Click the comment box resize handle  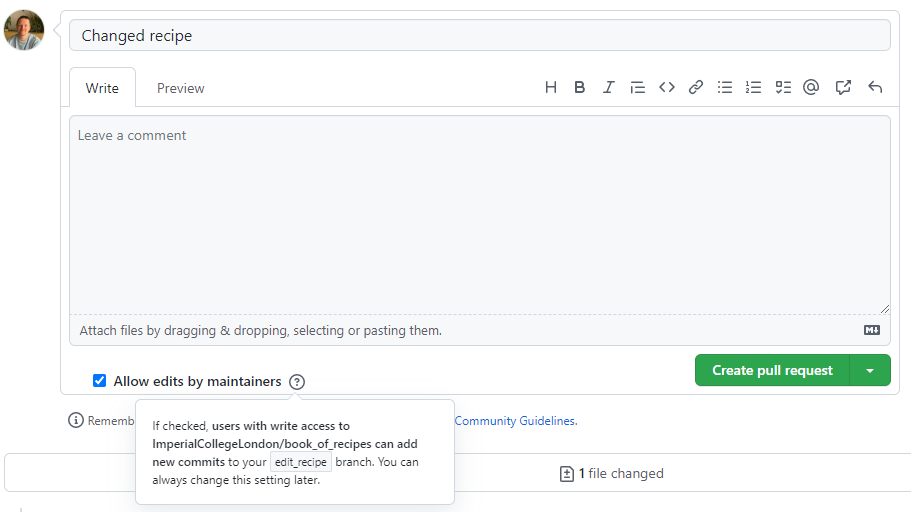884,309
